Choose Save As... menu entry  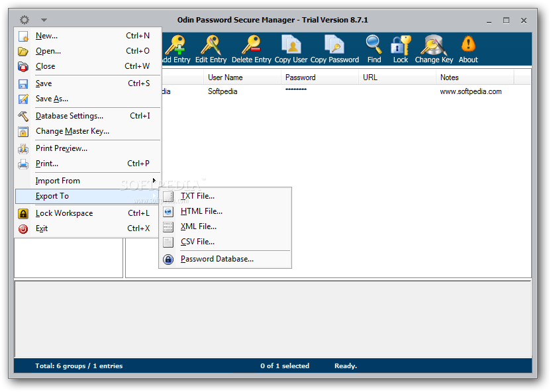[x=88, y=99]
